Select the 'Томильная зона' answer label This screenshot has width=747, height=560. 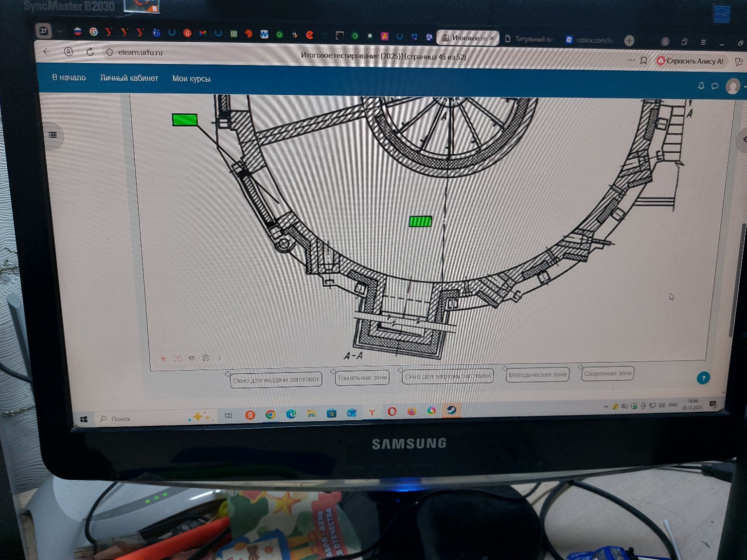362,378
